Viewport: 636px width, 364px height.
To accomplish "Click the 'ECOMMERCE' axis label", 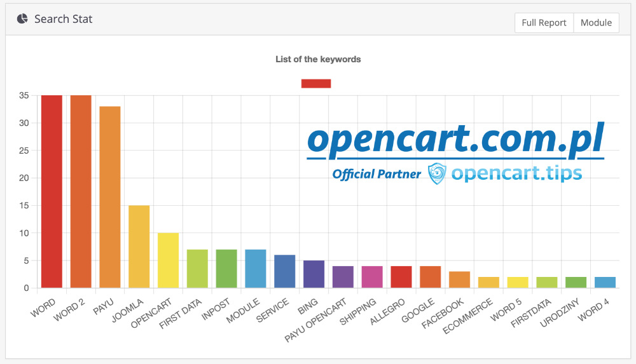I will click(x=467, y=316).
